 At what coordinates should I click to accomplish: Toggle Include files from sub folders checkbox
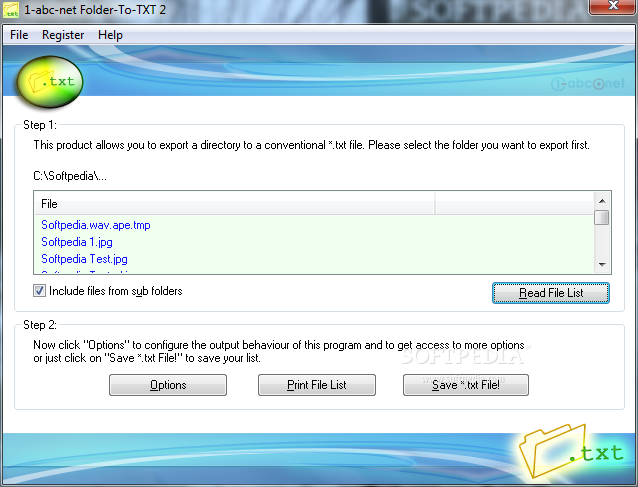tap(39, 291)
